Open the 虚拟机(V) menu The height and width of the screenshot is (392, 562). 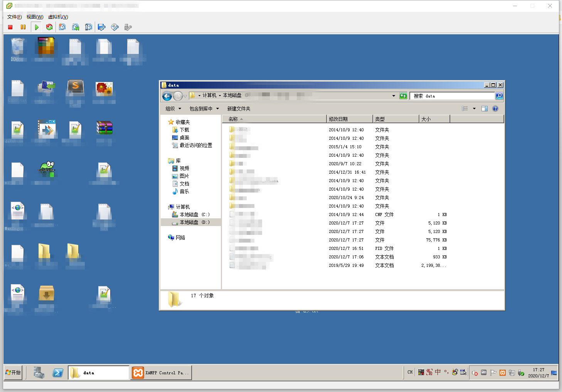(x=58, y=17)
